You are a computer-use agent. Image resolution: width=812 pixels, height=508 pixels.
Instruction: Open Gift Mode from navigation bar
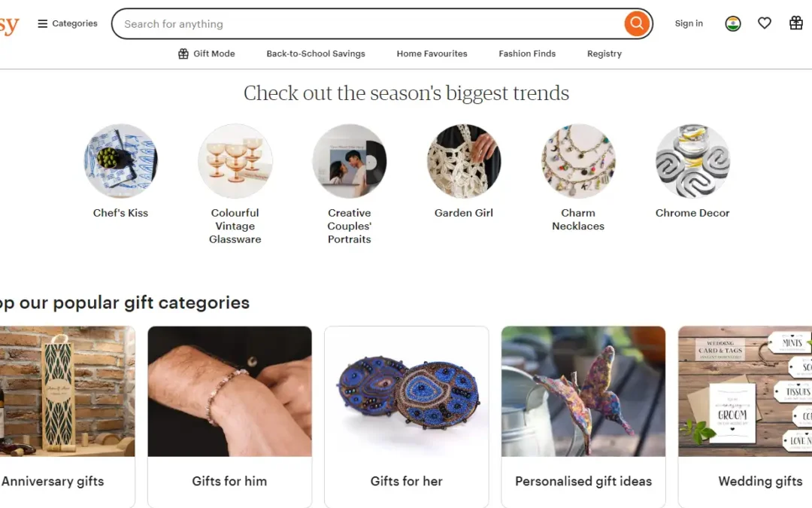[207, 53]
